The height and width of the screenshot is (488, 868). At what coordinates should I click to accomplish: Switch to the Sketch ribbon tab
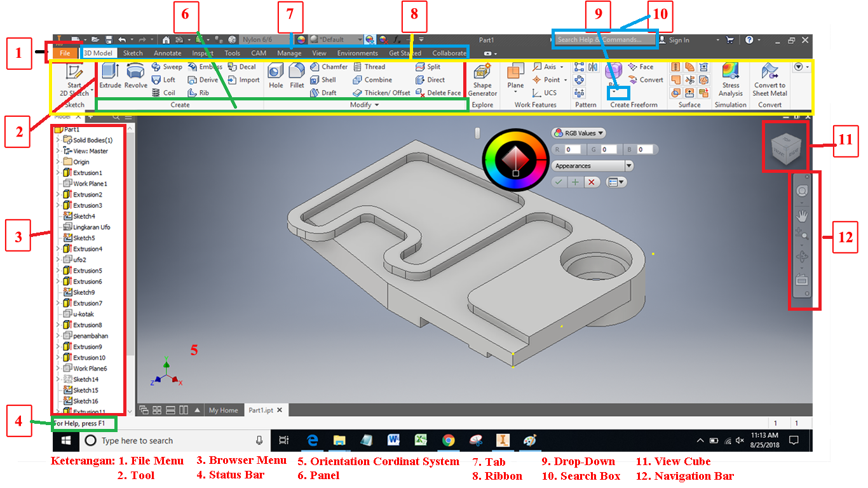tap(133, 53)
